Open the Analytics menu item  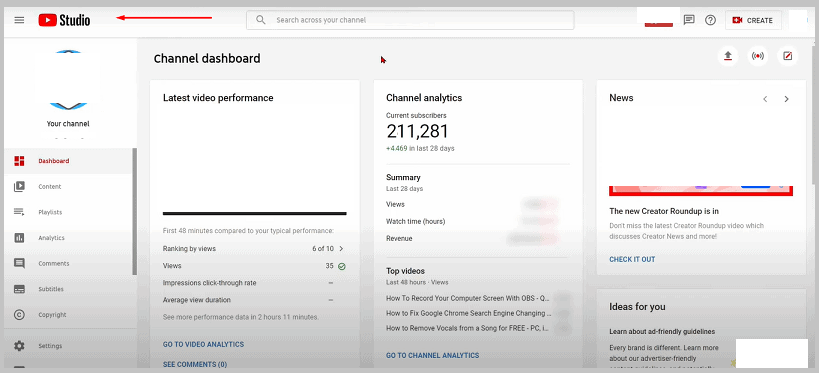click(68, 238)
